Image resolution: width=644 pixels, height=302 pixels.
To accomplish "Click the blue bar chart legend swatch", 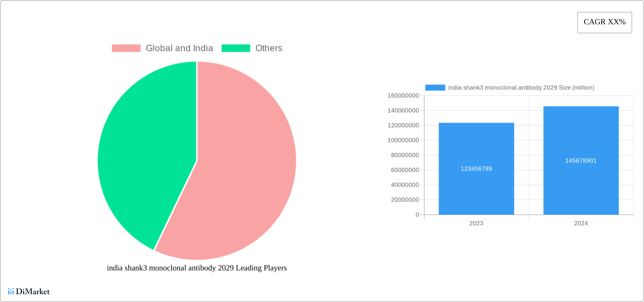I will point(435,88).
